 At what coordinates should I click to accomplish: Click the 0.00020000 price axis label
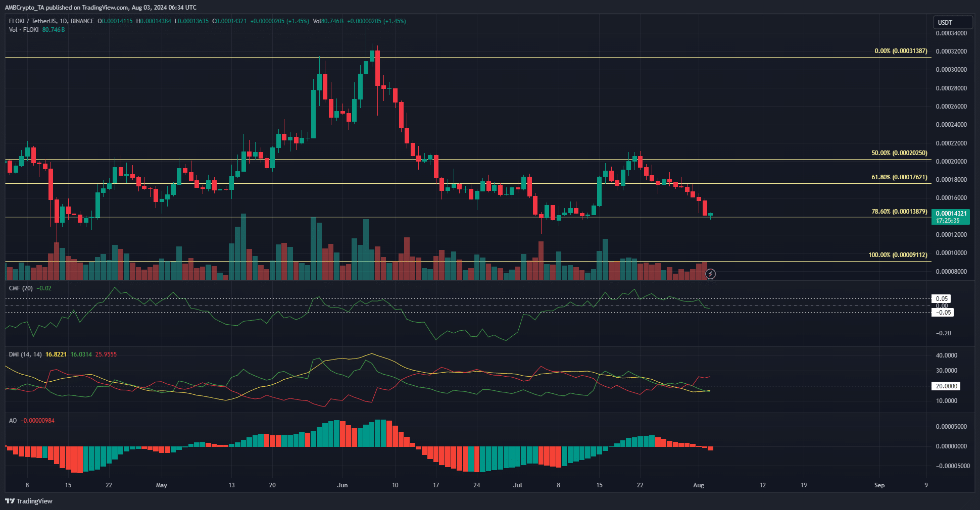(951, 162)
